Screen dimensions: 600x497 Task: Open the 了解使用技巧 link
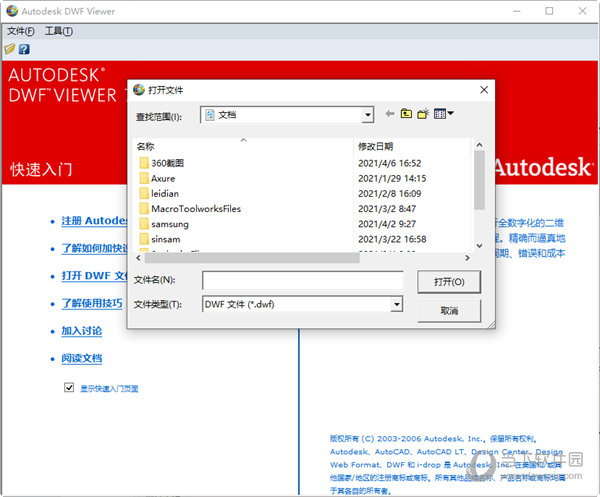(92, 303)
